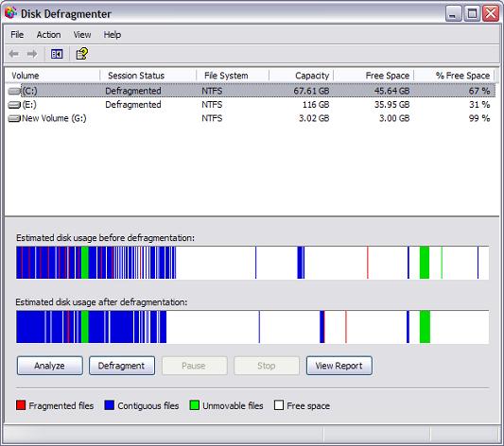Click the disabled Pause button
Image resolution: width=504 pixels, height=446 pixels.
click(194, 366)
